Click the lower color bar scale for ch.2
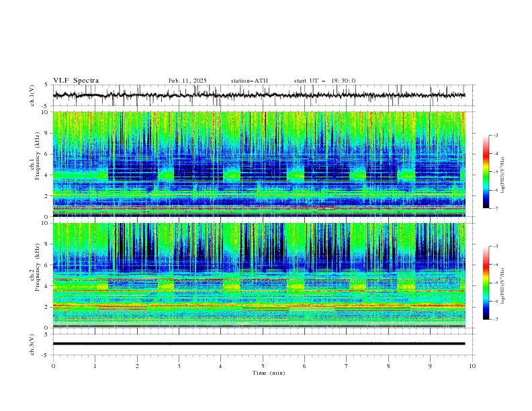The height and width of the screenshot is (411, 532). [486, 283]
